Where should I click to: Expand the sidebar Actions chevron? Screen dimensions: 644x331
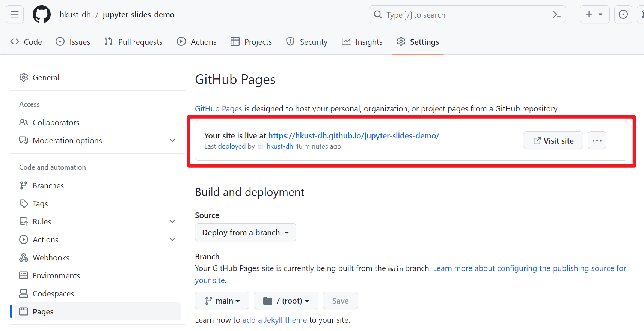pyautogui.click(x=172, y=239)
